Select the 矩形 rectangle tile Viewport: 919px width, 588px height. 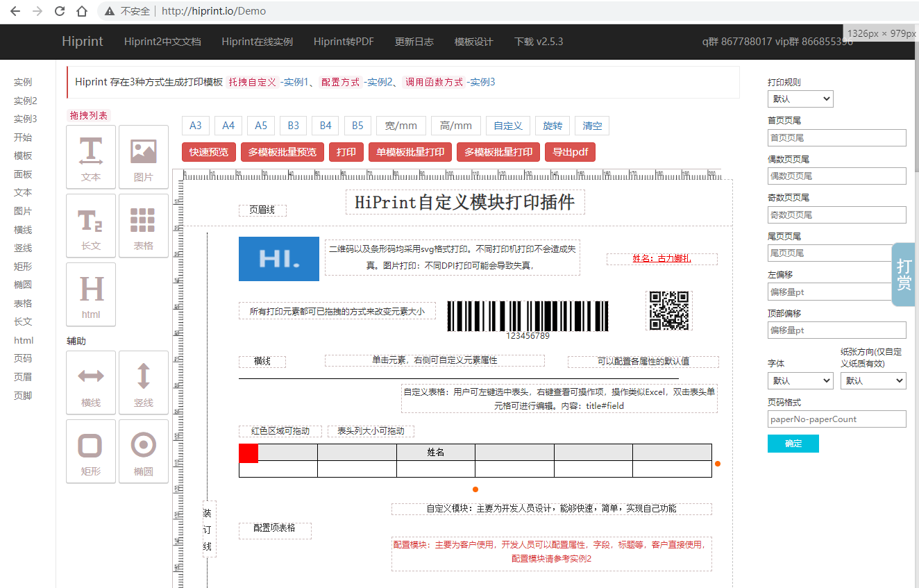tap(91, 451)
